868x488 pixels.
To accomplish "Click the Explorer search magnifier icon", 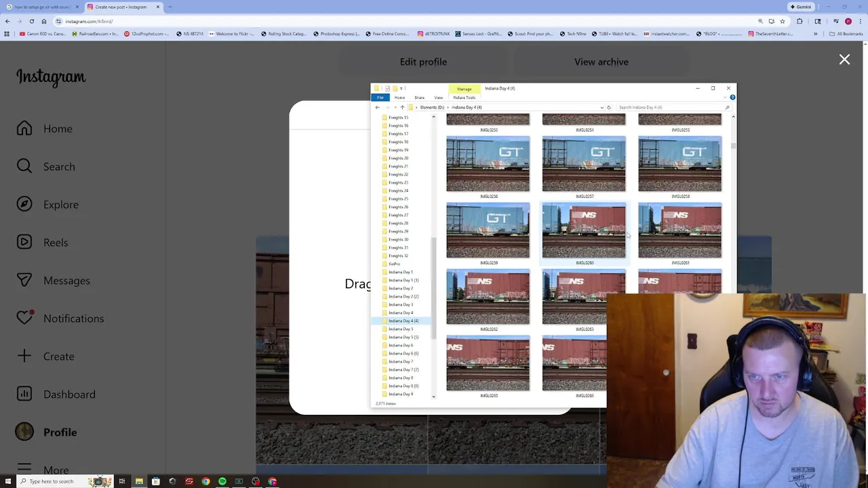I will point(727,107).
